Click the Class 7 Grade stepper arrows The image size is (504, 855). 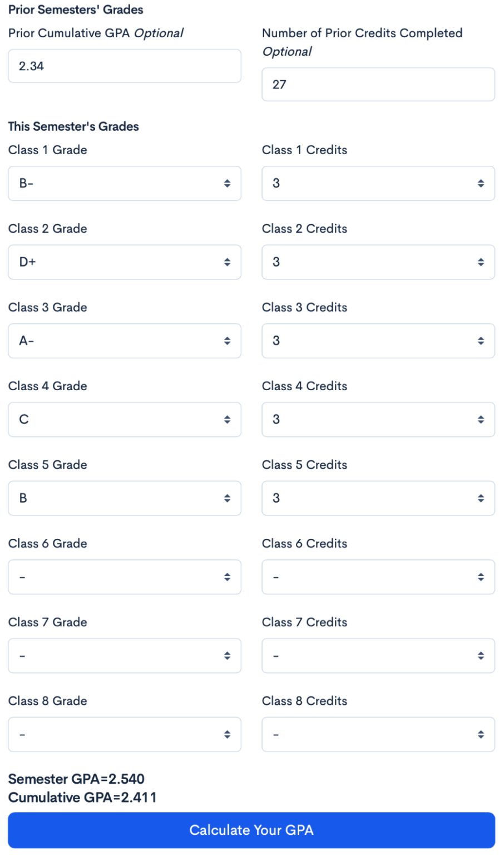point(228,656)
